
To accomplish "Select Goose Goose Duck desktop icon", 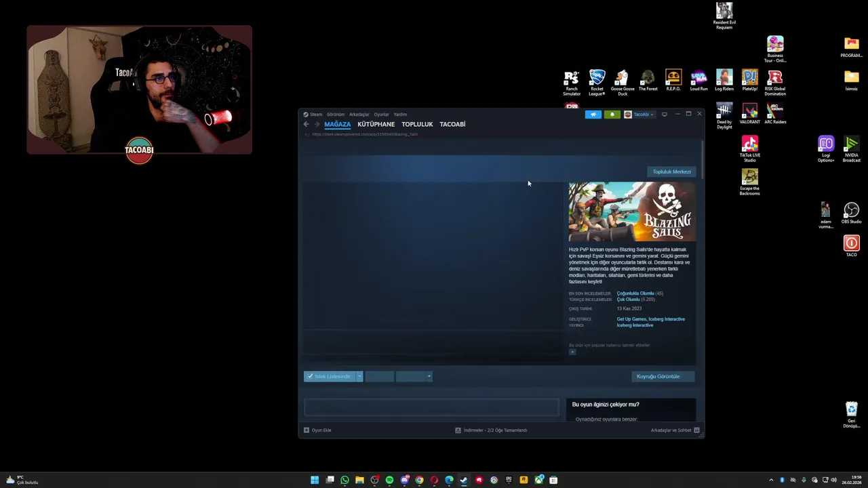I will pos(623,83).
